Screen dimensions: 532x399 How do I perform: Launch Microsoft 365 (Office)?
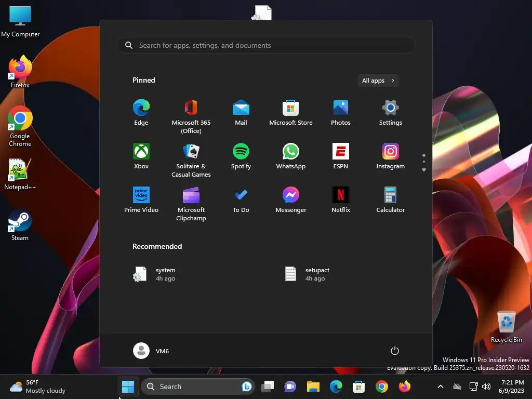click(x=191, y=117)
